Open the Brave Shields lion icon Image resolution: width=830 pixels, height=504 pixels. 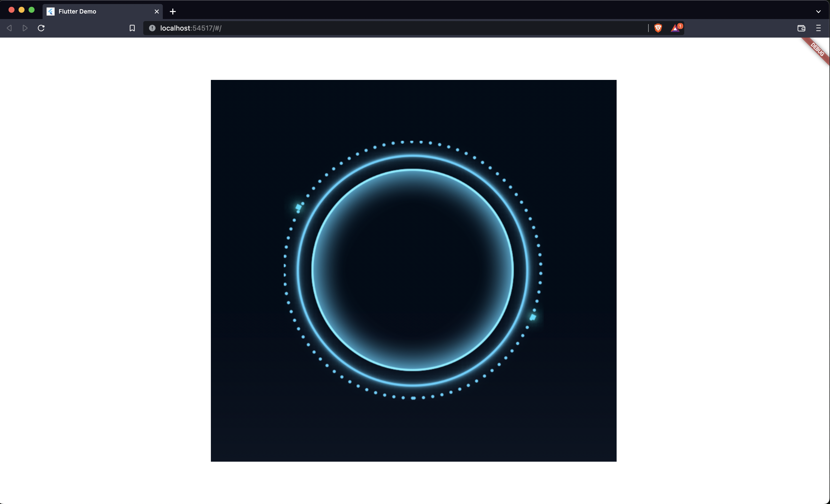coord(658,28)
